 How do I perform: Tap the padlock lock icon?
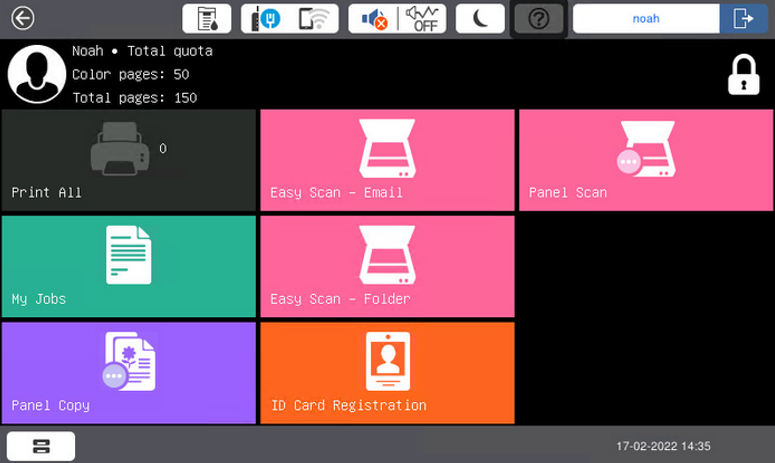point(743,74)
